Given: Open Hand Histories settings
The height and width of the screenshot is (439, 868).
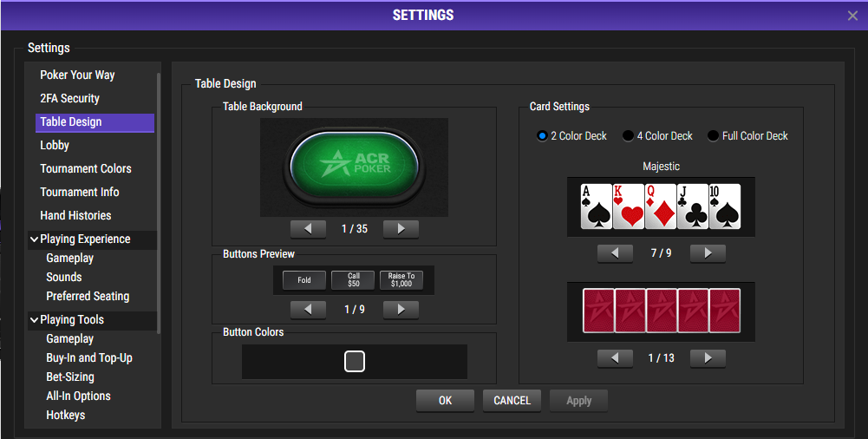Looking at the screenshot, I should point(75,215).
